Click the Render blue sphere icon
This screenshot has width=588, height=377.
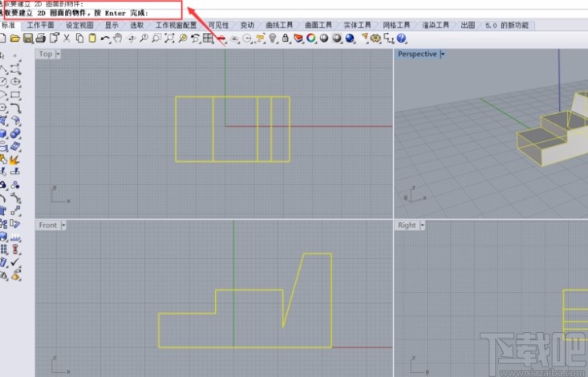(350, 39)
